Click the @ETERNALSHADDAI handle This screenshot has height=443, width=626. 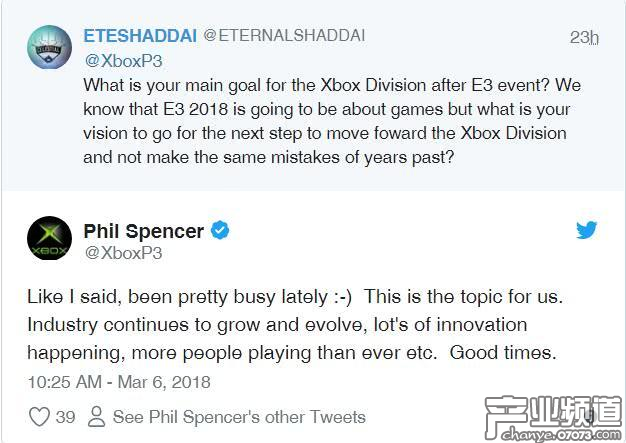tap(284, 36)
